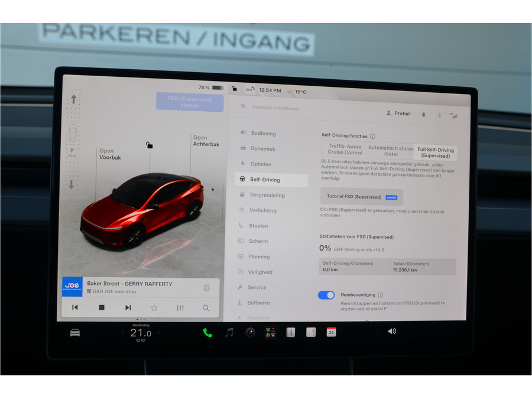Screen dimensions: 532x399
Task: Open Bluetooth settings icon
Action: point(439,115)
